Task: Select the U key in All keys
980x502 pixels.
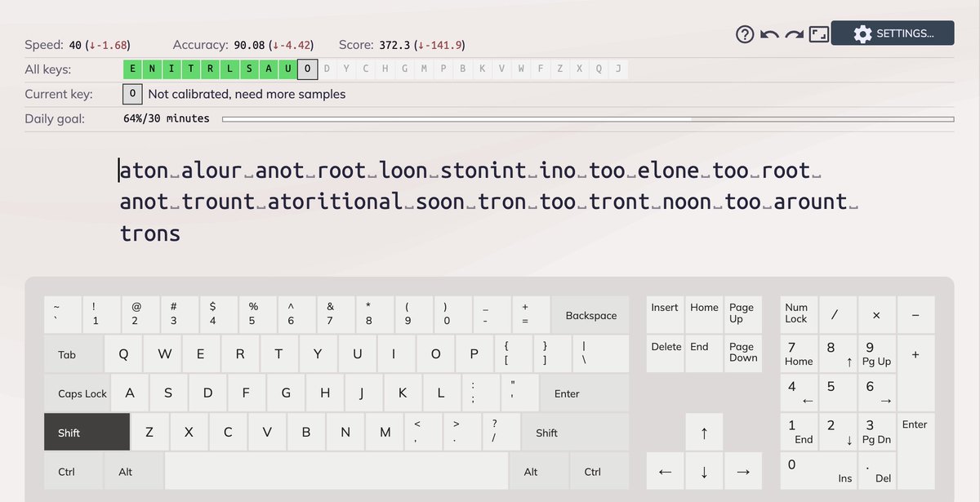Action: 288,69
